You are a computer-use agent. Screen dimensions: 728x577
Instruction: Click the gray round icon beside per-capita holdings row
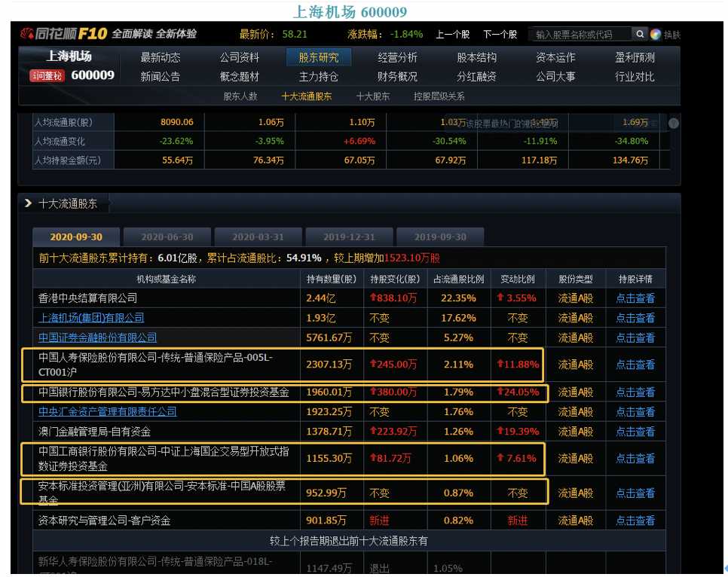pyautogui.click(x=674, y=123)
